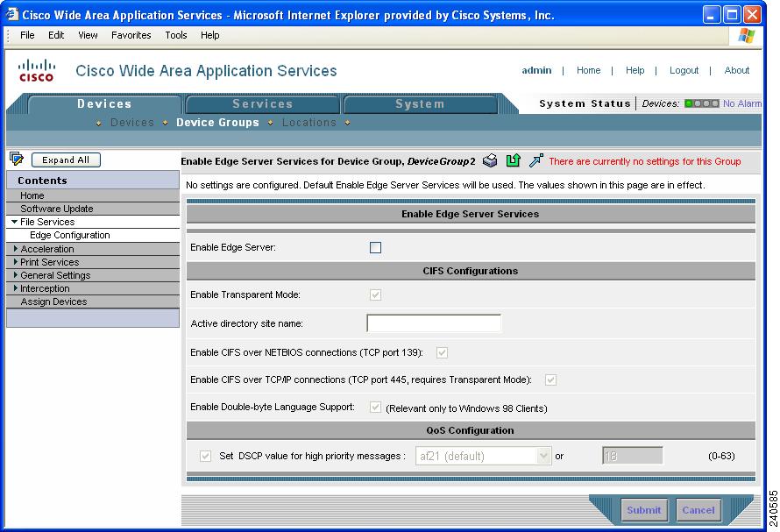Click the 'CIFS Configurations' section header
This screenshot has width=780, height=532.
pos(471,271)
